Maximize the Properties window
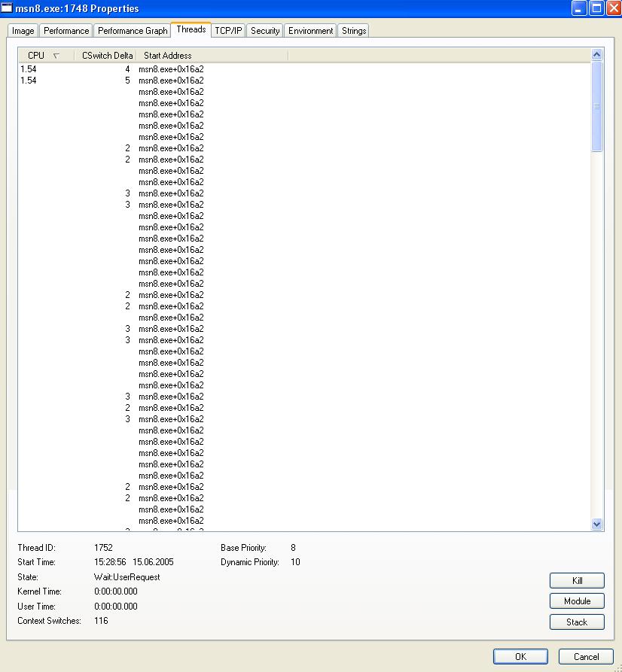Image resolution: width=622 pixels, height=672 pixels. tap(596, 8)
